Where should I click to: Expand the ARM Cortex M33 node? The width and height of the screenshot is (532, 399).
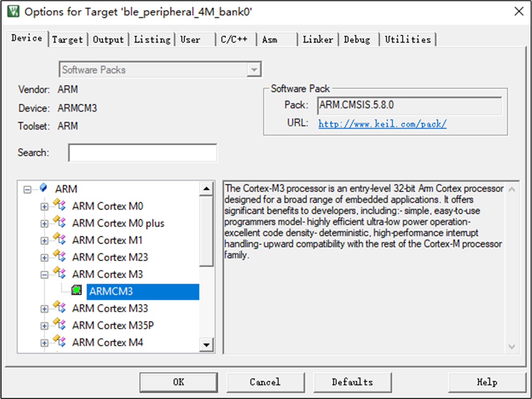tap(44, 309)
